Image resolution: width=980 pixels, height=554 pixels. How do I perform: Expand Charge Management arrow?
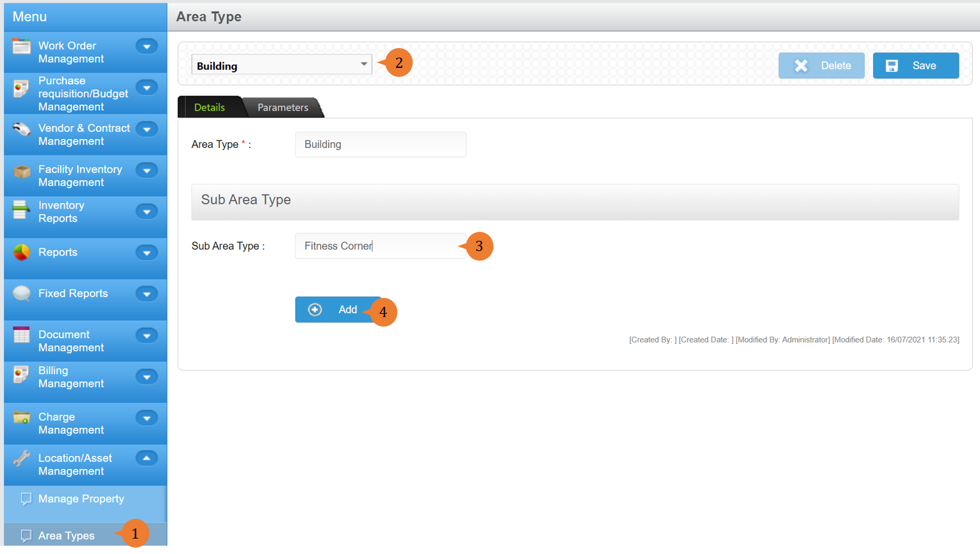147,418
